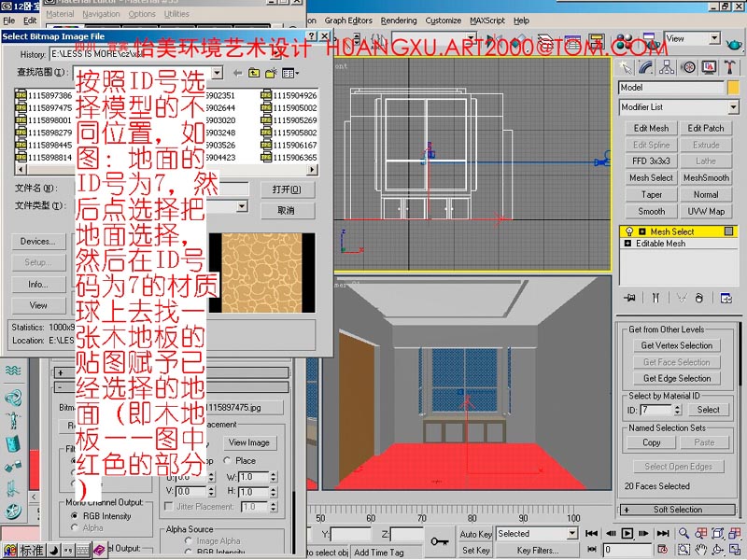Select the Pan hand viewport tool
747x560 pixels.
click(x=701, y=550)
